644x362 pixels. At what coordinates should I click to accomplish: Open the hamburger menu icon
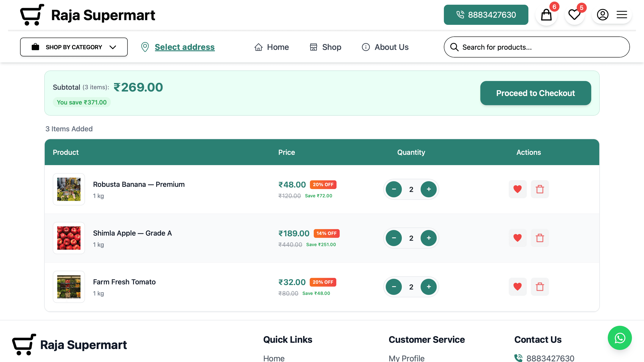coord(622,15)
